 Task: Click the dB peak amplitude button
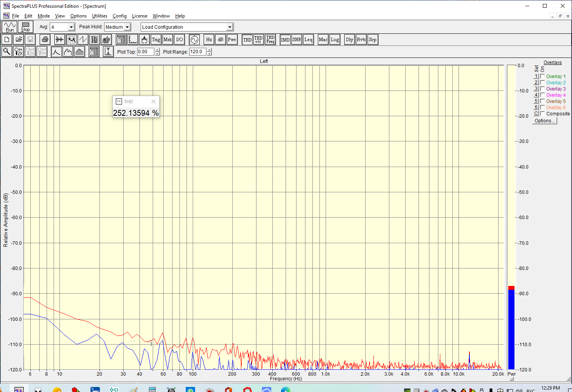220,40
